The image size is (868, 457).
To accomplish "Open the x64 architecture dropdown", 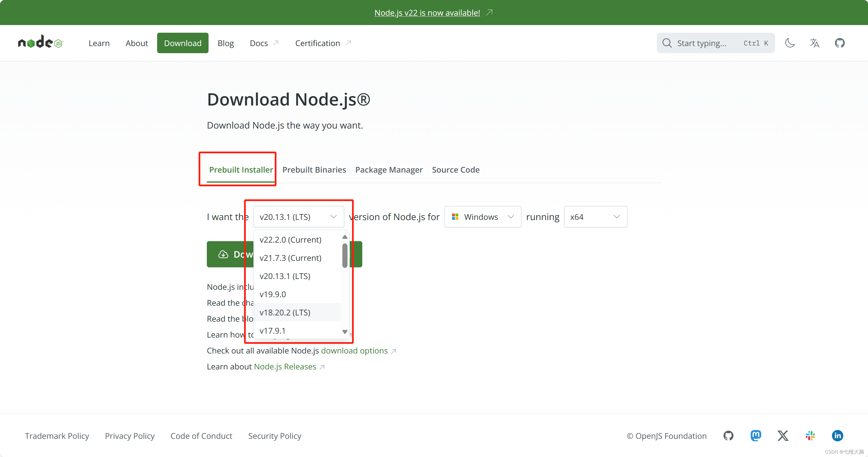I will coord(596,216).
